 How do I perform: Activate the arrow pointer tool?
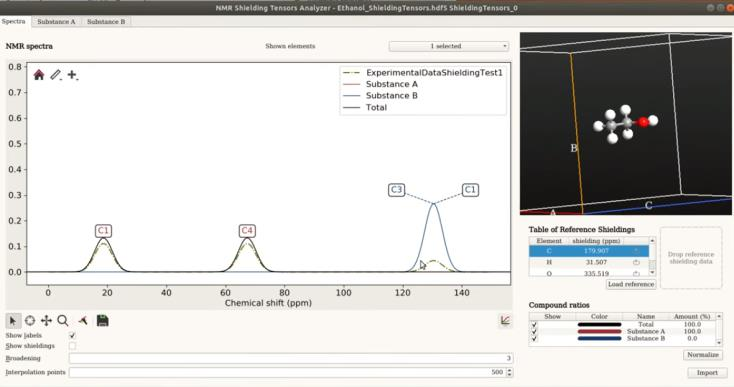click(13, 321)
